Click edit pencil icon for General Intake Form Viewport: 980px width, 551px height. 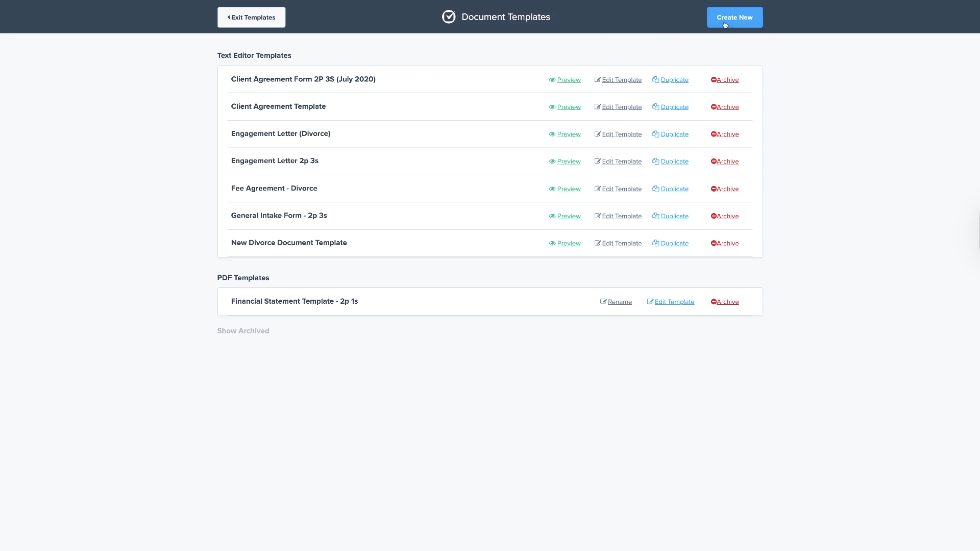597,216
